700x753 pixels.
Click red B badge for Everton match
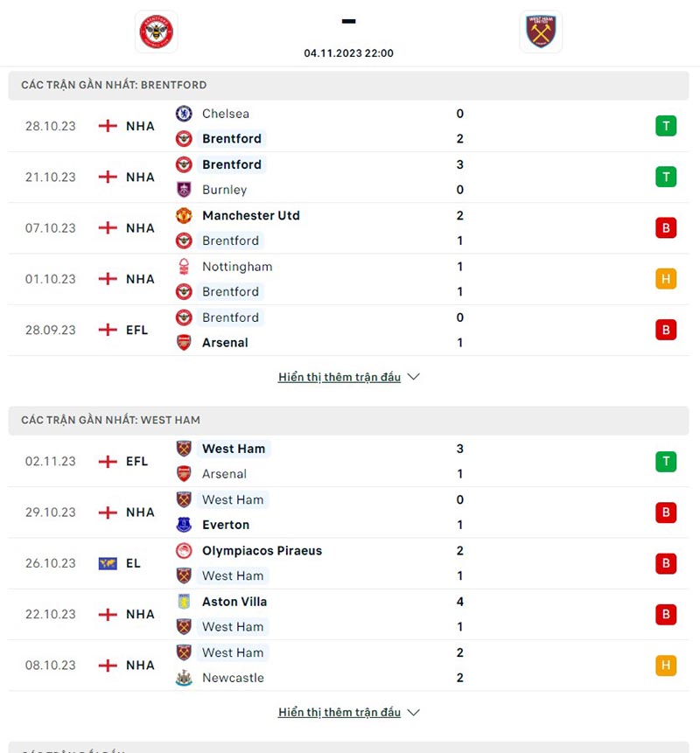tap(666, 512)
